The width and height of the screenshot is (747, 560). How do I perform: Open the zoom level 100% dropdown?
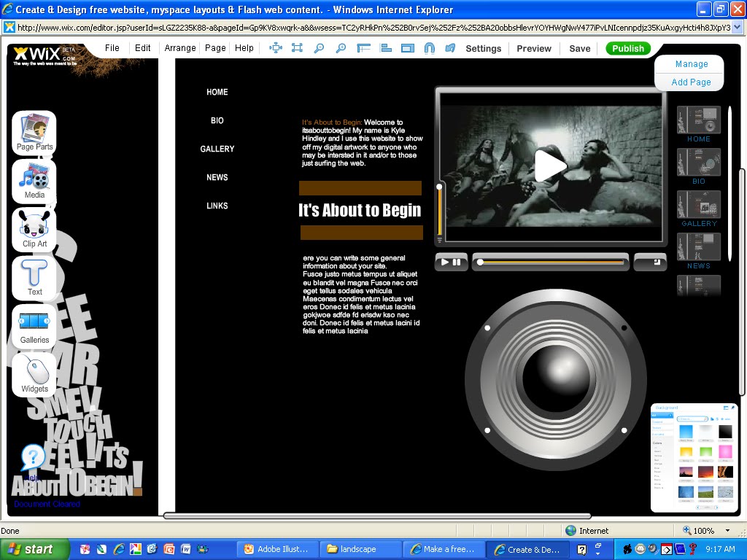727,531
